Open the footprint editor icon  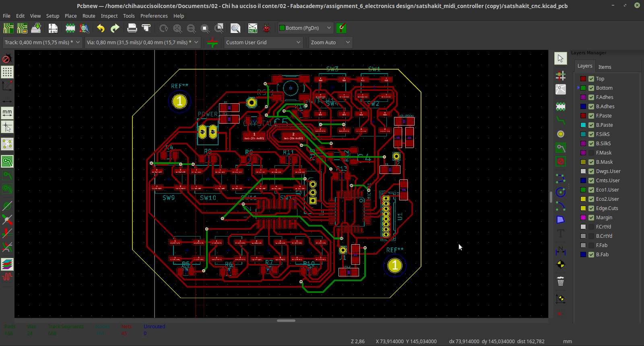[70, 28]
